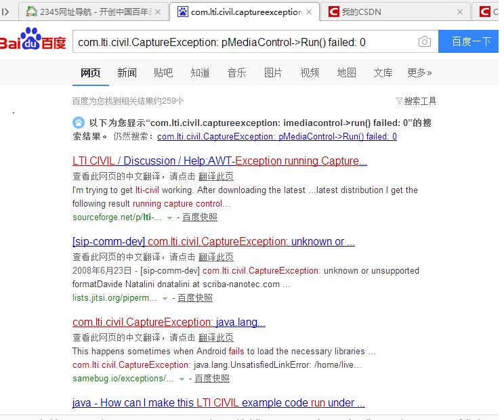Click the Baidu paw tab favicon
Image resolution: width=504 pixels, height=420 pixels.
183,12
